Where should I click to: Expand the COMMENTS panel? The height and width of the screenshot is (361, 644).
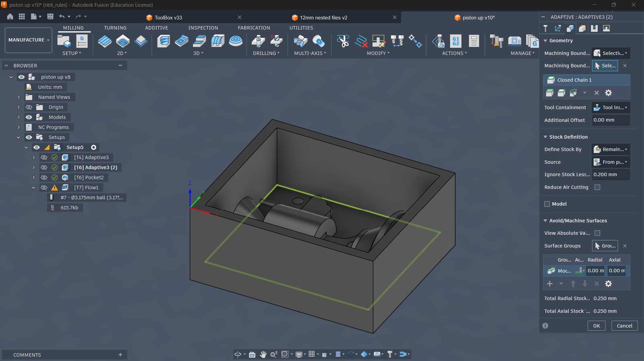click(x=120, y=355)
